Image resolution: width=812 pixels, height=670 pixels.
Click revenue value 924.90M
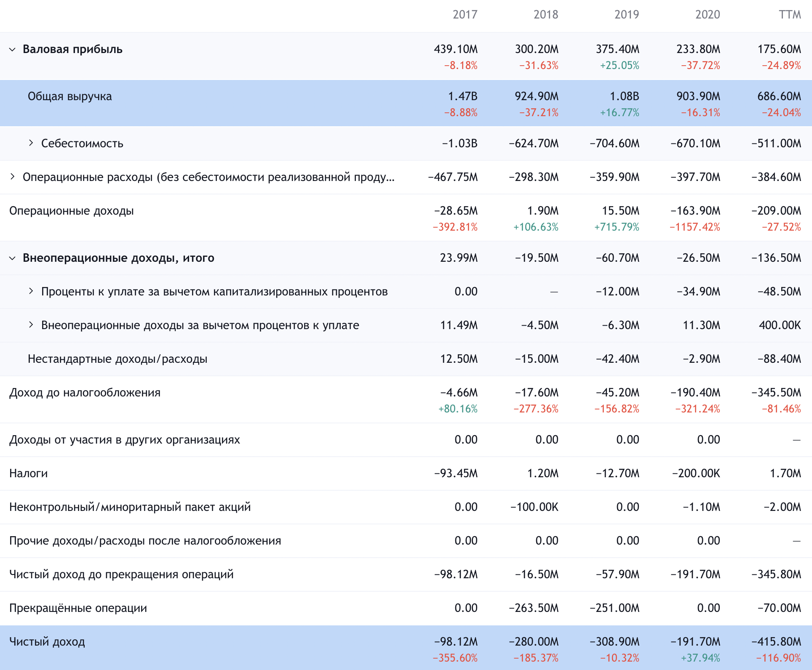[x=537, y=96]
